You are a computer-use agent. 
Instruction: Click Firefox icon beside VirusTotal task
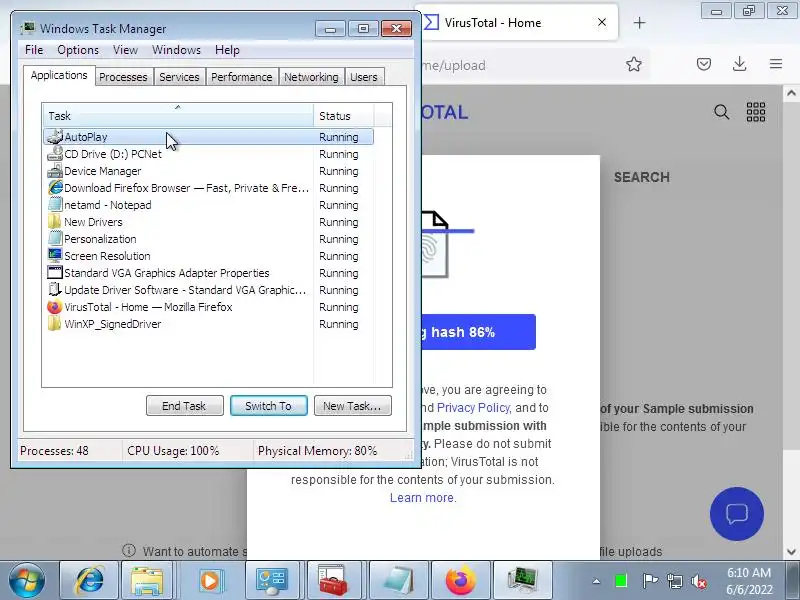coord(55,307)
